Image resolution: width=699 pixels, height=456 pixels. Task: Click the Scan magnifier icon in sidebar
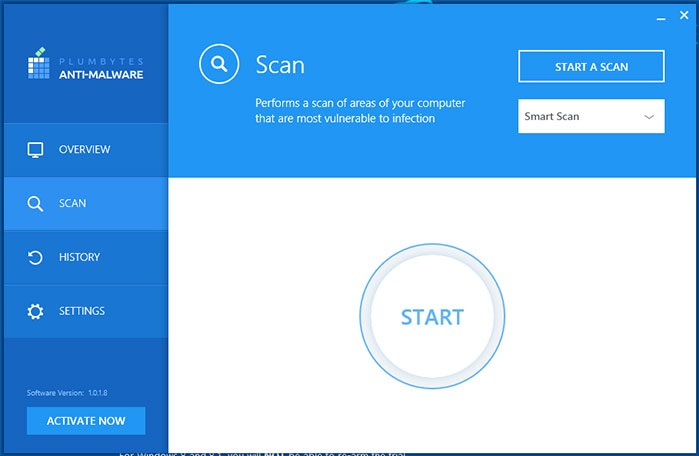pos(35,204)
